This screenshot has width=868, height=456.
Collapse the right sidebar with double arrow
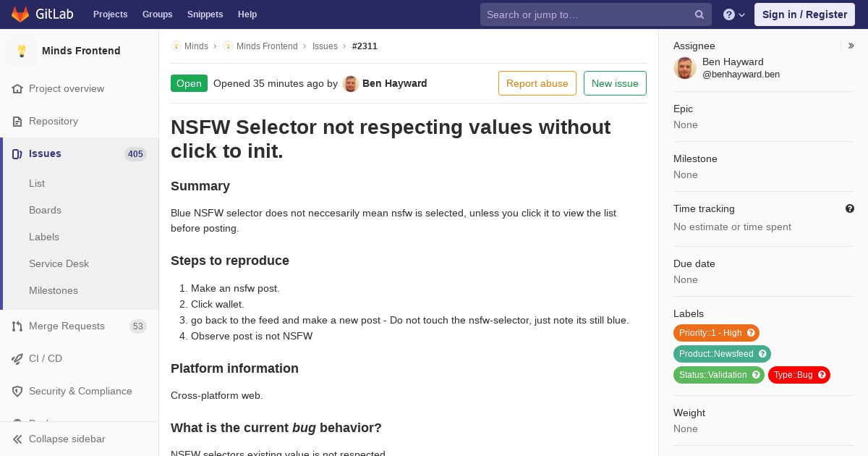[851, 46]
